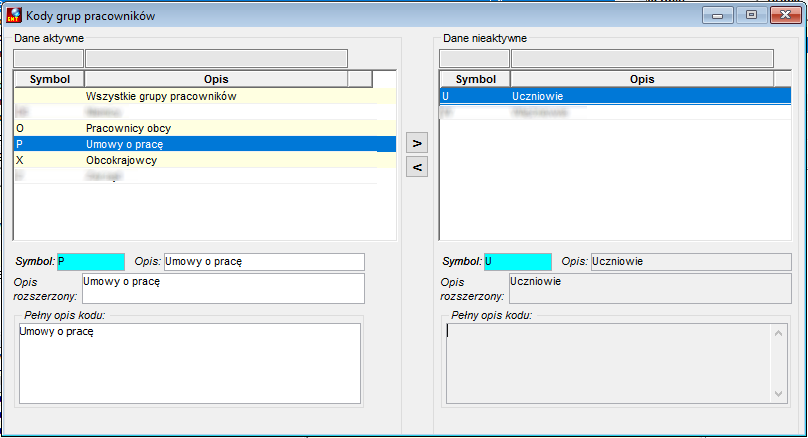Sort active list by Symbol column header
808x438 pixels.
49,79
